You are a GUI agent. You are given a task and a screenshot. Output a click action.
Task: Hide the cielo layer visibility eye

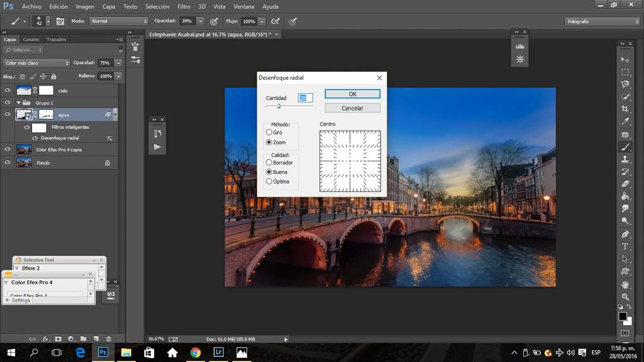point(8,90)
